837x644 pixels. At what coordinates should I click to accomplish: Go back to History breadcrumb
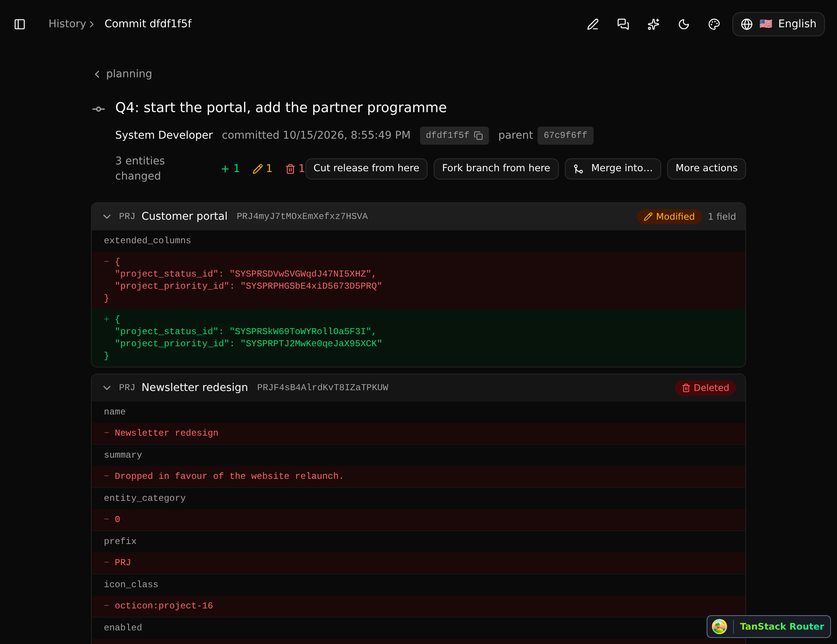(67, 24)
